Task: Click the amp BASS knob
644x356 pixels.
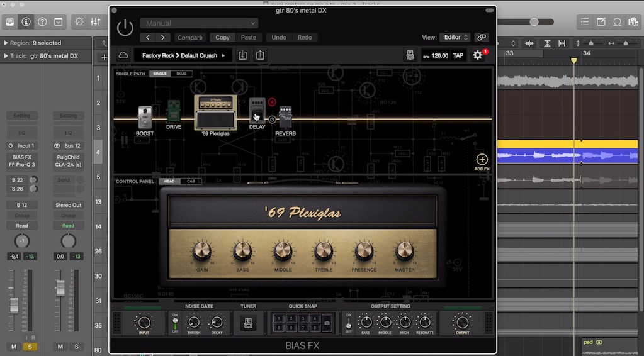Action: tap(242, 250)
